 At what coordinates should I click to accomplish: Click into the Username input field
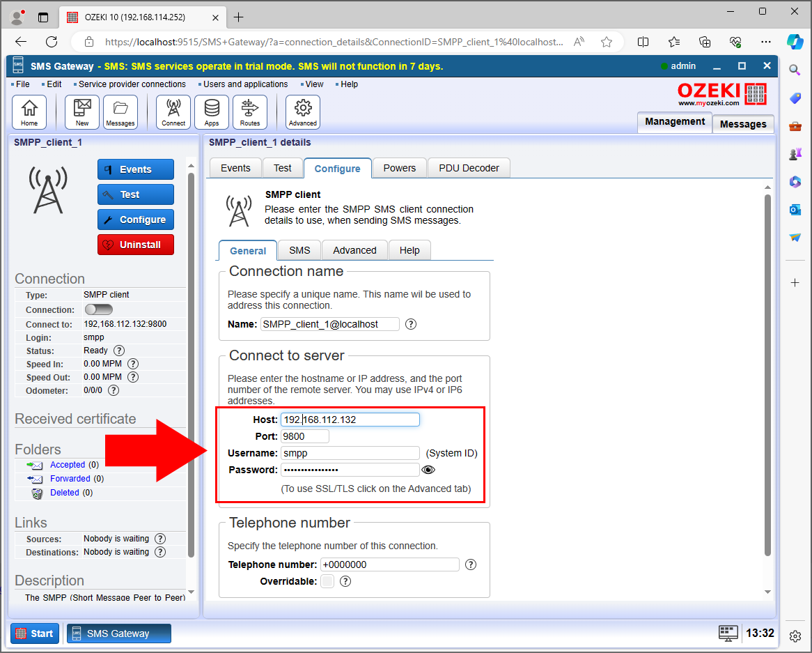click(x=350, y=453)
